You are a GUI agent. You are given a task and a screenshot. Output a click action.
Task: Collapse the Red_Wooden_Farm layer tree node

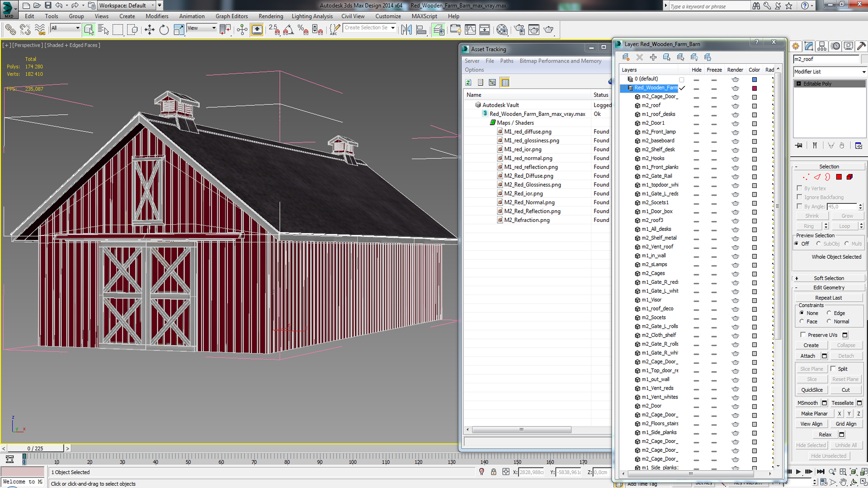tap(623, 88)
